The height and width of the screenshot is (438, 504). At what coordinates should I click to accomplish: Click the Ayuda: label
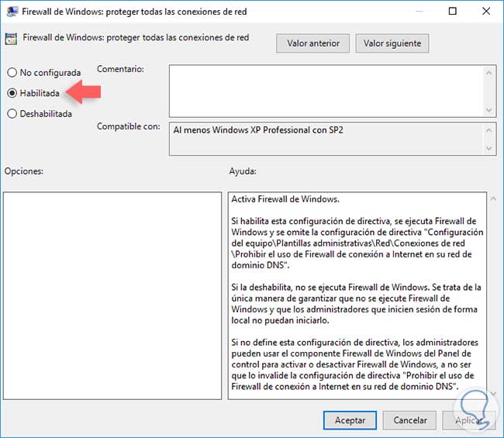tap(243, 171)
